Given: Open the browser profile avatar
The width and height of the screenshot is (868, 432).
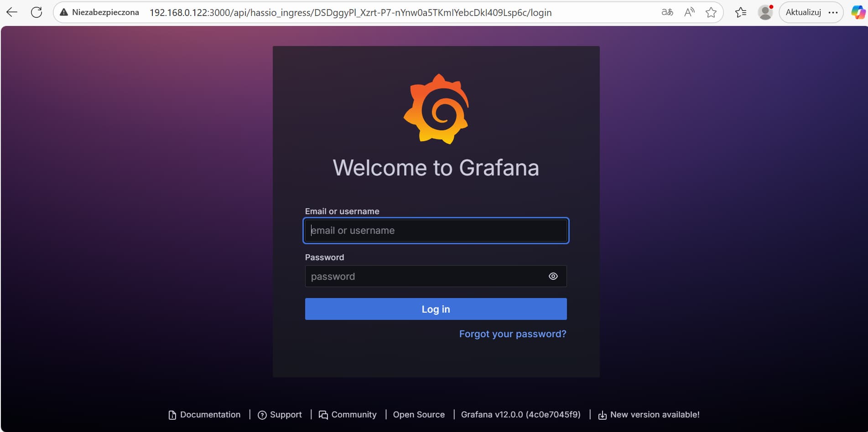Looking at the screenshot, I should pyautogui.click(x=765, y=12).
